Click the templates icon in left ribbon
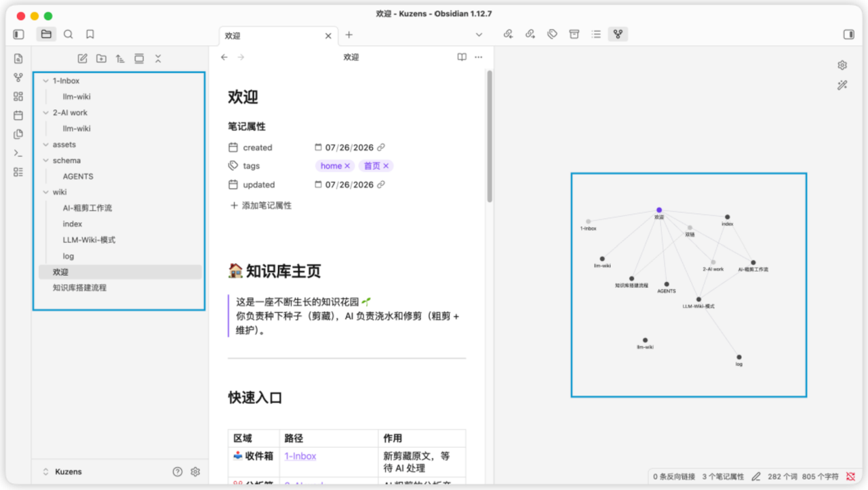The width and height of the screenshot is (868, 490). (x=18, y=134)
